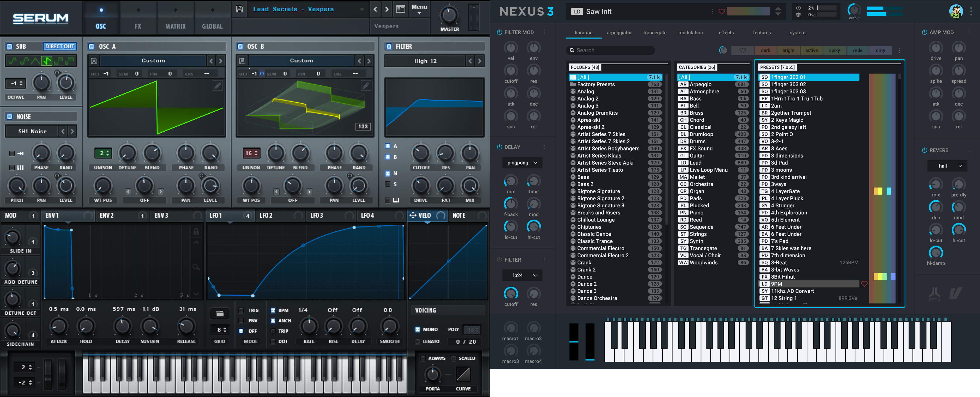
Task: Toggle the LFO BPM sync checkbox
Action: [x=273, y=310]
